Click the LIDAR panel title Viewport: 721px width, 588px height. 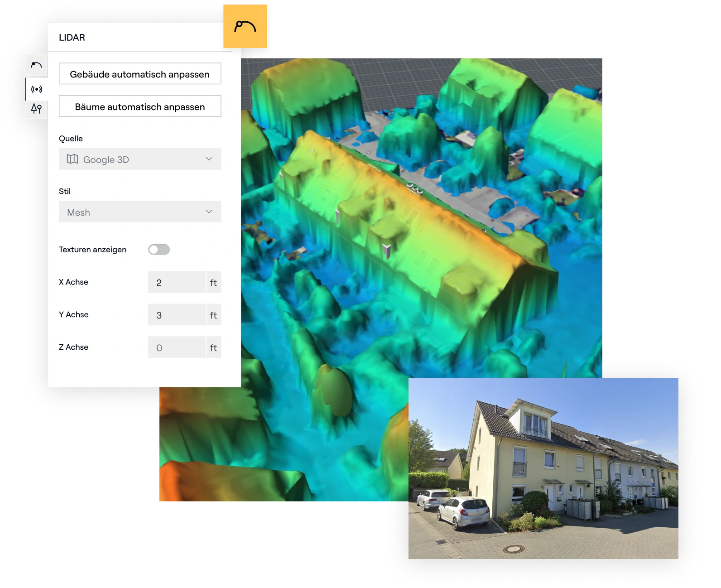[72, 38]
